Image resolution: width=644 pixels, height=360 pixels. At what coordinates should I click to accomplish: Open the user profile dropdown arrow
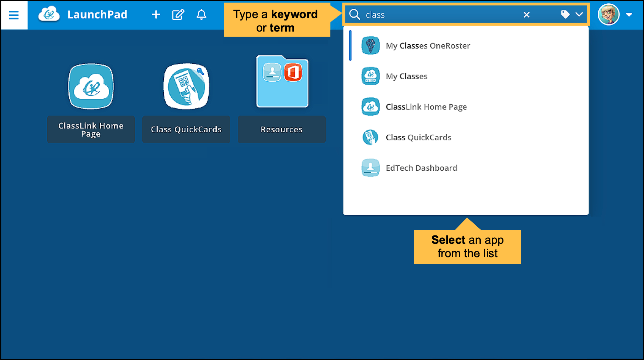(629, 15)
